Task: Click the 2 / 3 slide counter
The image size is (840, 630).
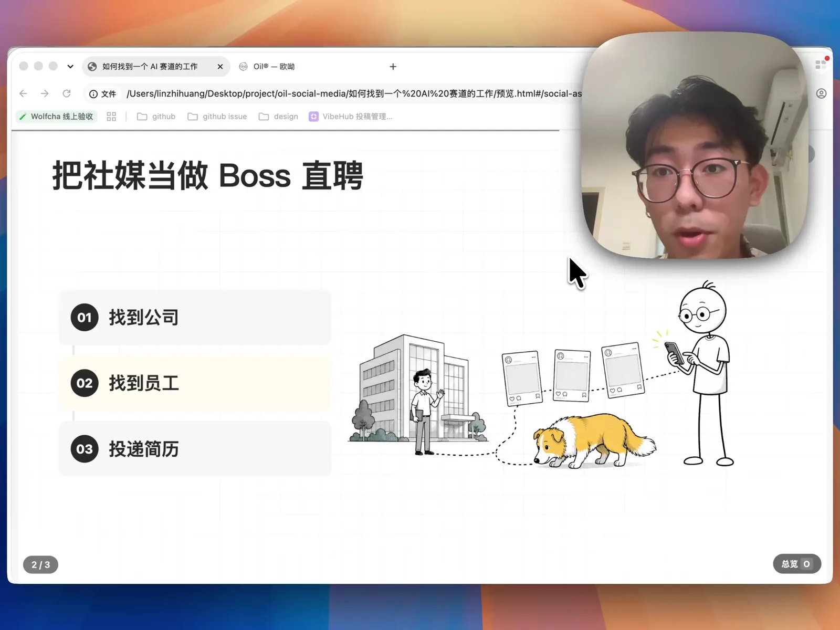Action: 40,565
